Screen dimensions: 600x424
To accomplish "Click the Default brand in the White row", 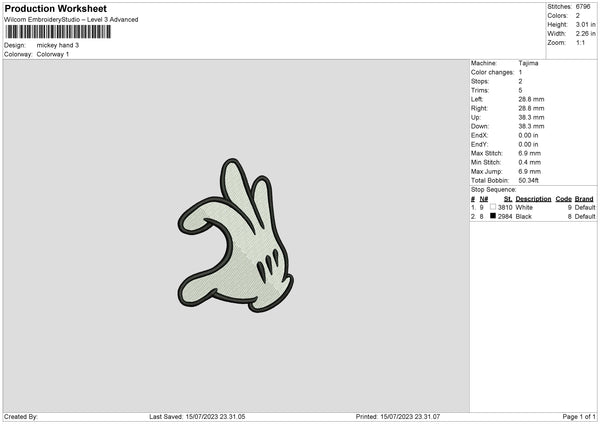I will click(585, 207).
